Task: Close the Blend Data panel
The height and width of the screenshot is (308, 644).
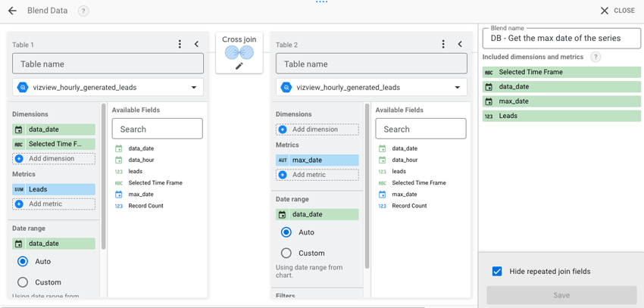Action: [617, 11]
